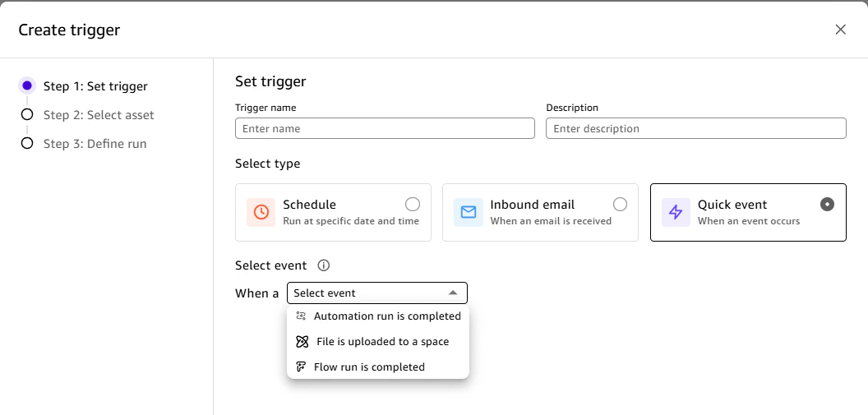Focus the Description input field

[x=696, y=128]
